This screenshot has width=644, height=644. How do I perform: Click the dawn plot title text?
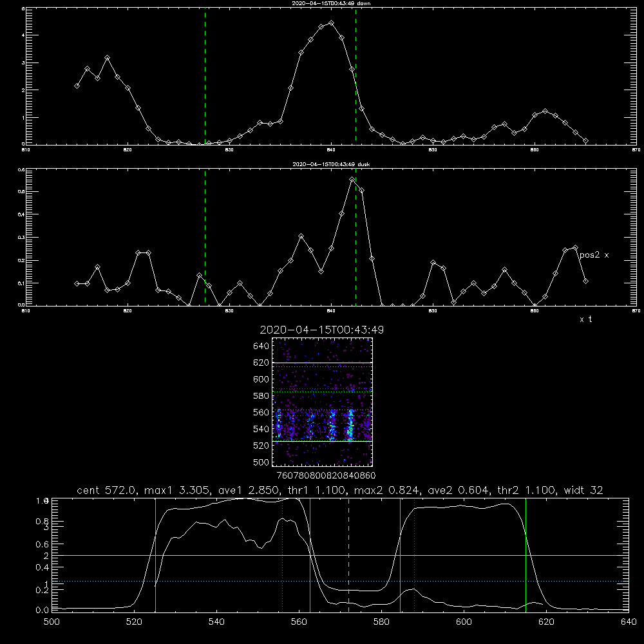331,3
